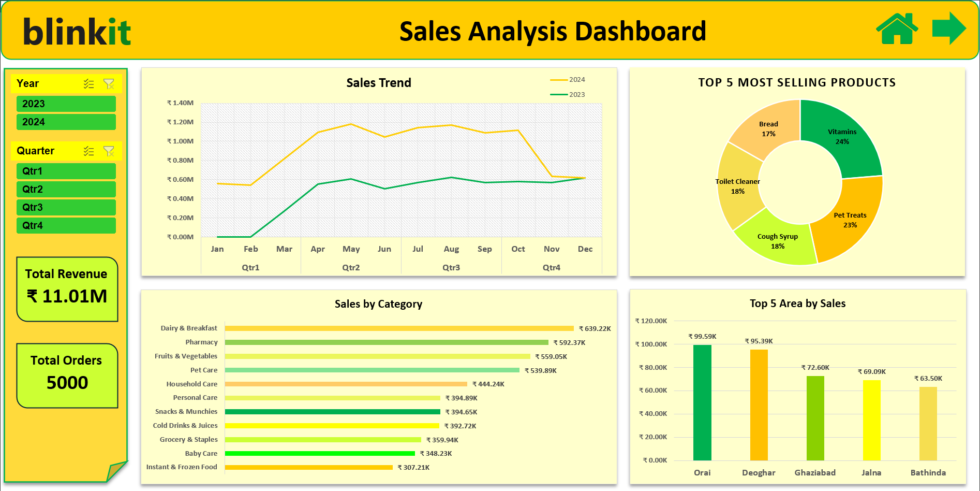Clear the Year slicer filter
980x491 pixels.
[109, 83]
